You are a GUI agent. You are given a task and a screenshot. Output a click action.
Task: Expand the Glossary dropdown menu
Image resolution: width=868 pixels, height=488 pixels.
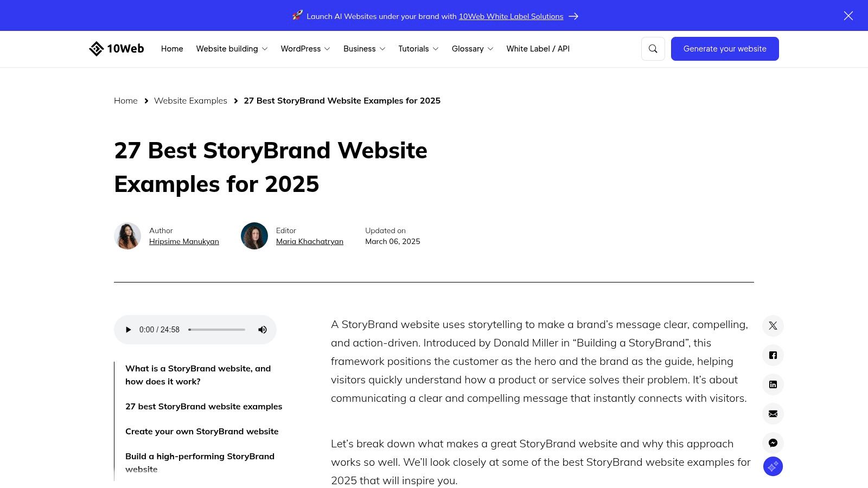click(473, 49)
